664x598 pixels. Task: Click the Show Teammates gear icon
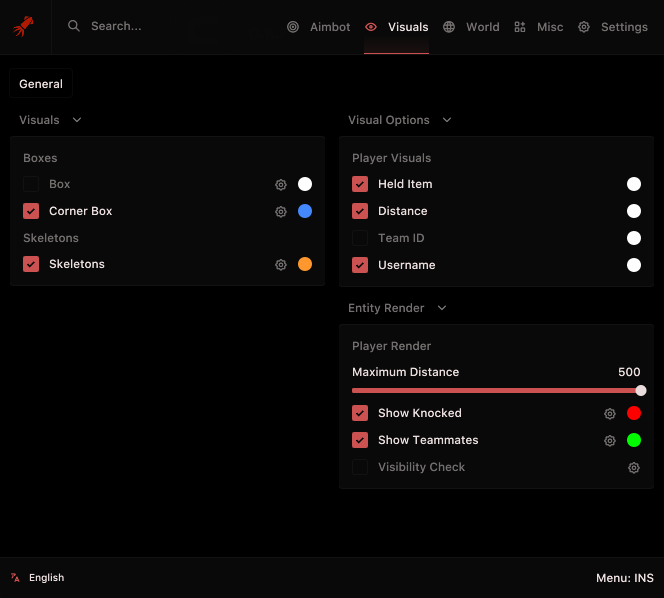point(610,440)
